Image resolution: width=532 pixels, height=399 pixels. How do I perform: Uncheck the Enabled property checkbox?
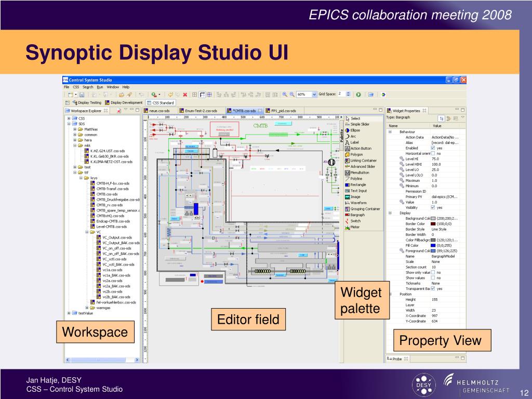click(x=433, y=148)
